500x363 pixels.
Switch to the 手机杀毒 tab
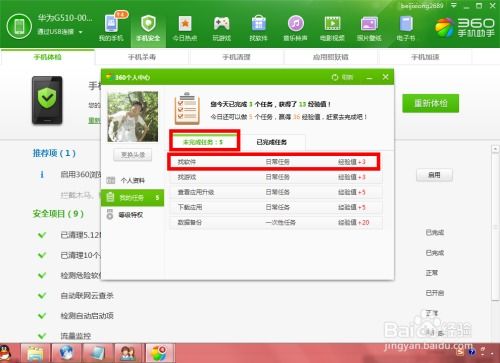click(x=142, y=57)
